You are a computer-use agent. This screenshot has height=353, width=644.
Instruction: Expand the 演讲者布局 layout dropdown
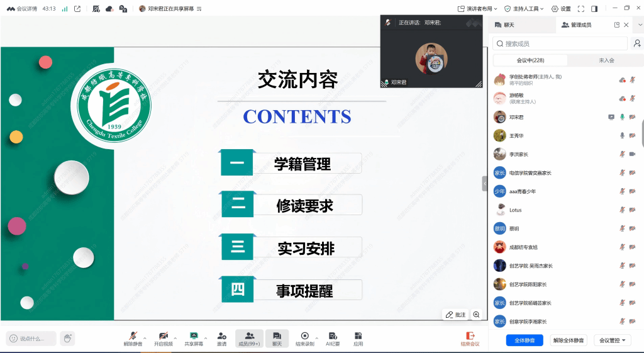[477, 9]
